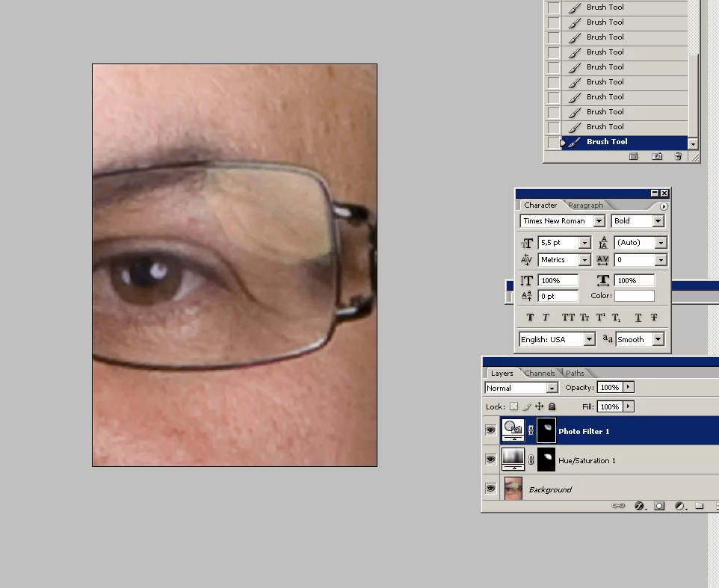Open the Normal blend mode dropdown

(552, 389)
